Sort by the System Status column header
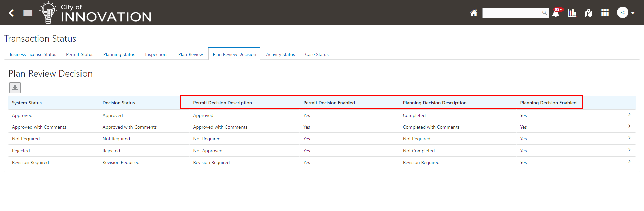This screenshot has width=644, height=211. click(27, 103)
